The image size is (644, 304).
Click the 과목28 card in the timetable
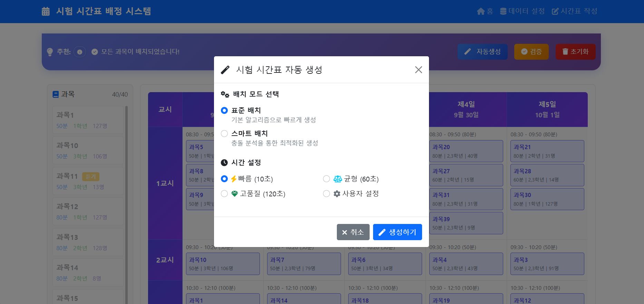(547, 175)
